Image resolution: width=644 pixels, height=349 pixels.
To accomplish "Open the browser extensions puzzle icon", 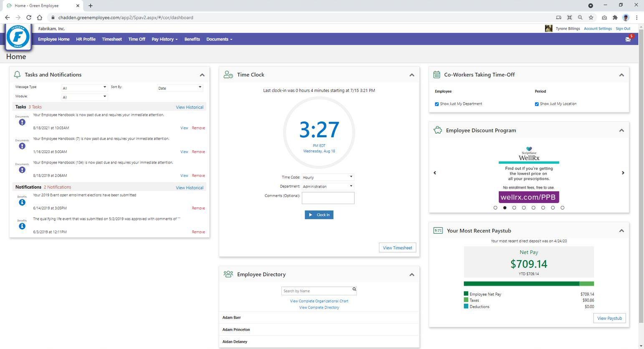I will (615, 18).
